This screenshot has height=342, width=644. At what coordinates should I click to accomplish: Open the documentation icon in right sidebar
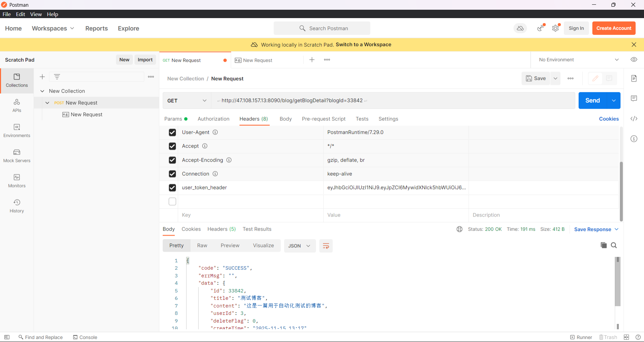(x=634, y=78)
